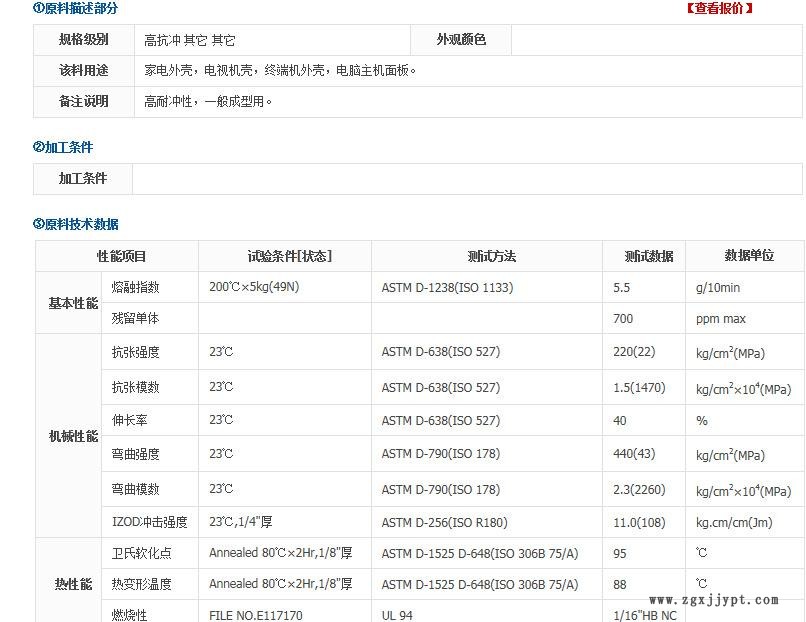Click the ①原料描述部分 section heading
The height and width of the screenshot is (622, 806).
click(75, 8)
